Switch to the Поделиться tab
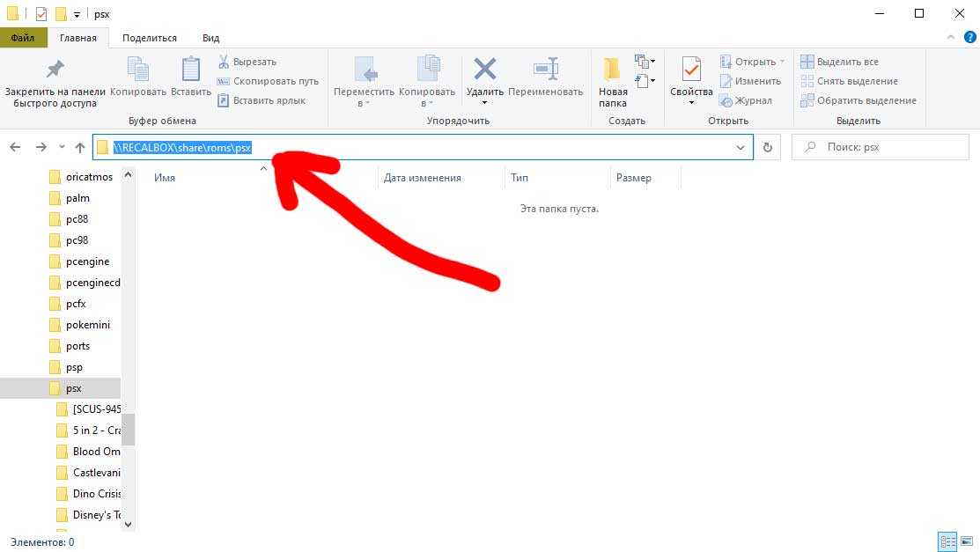The image size is (980, 552). click(x=150, y=38)
